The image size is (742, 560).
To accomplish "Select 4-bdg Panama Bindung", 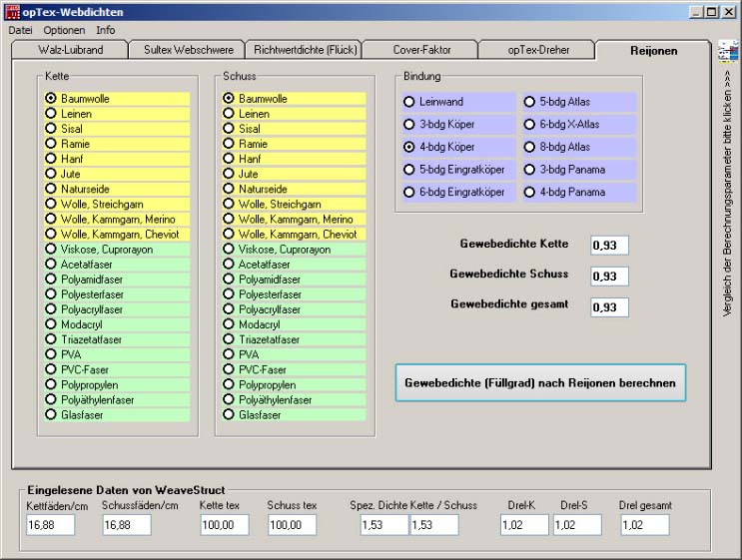I will pyautogui.click(x=579, y=192).
